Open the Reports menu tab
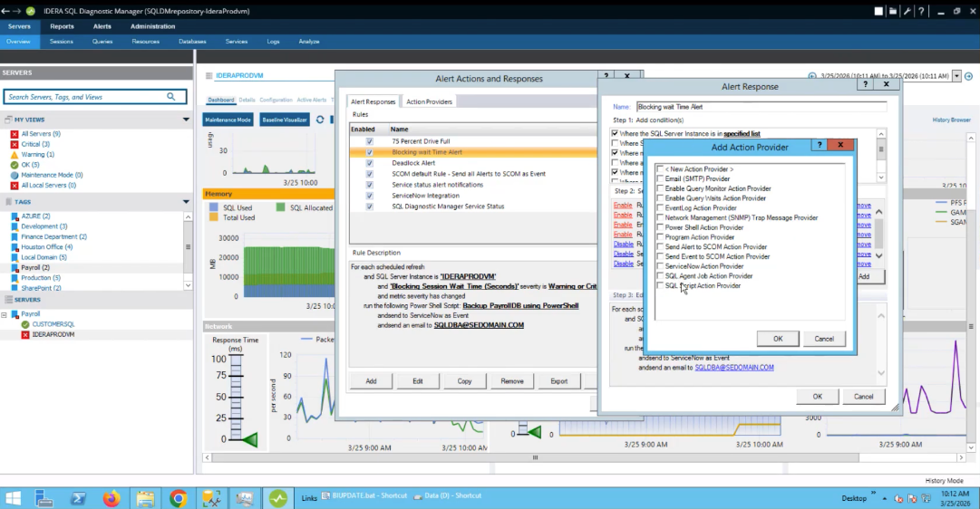Viewport: 980px width, 509px height. [x=62, y=26]
